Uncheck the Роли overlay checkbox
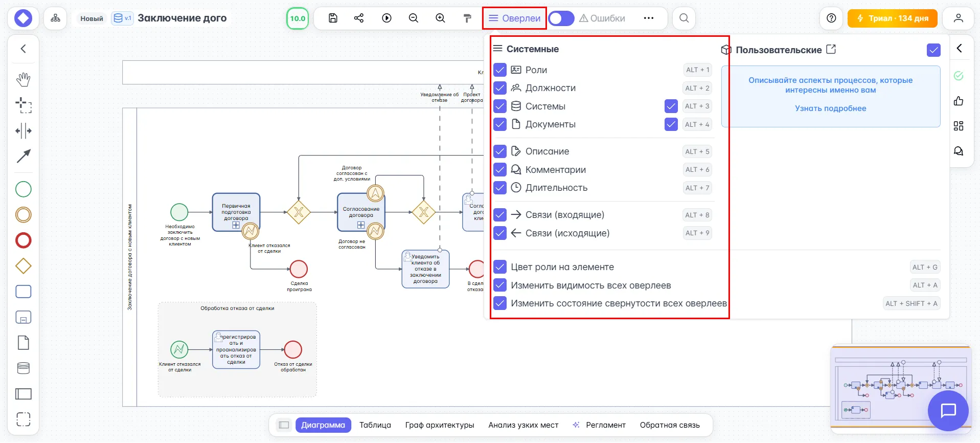 point(500,70)
